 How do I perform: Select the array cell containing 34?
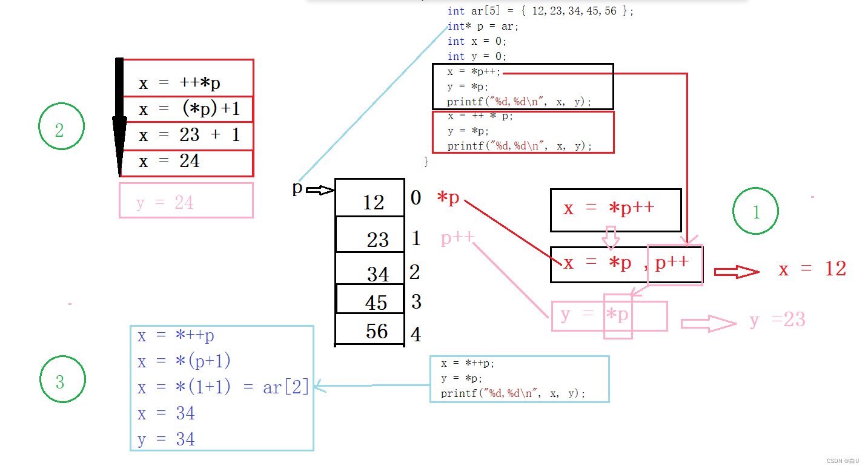[370, 269]
